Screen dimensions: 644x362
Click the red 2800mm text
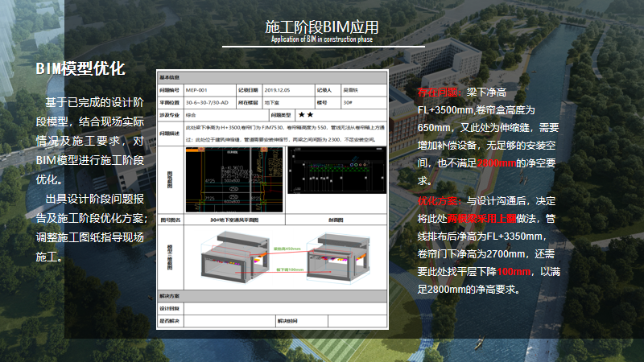pos(497,163)
